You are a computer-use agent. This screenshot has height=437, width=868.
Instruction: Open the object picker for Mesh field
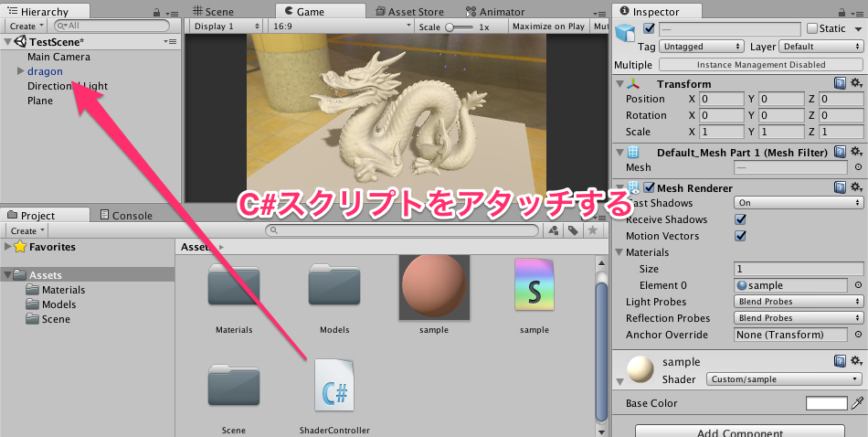(858, 167)
